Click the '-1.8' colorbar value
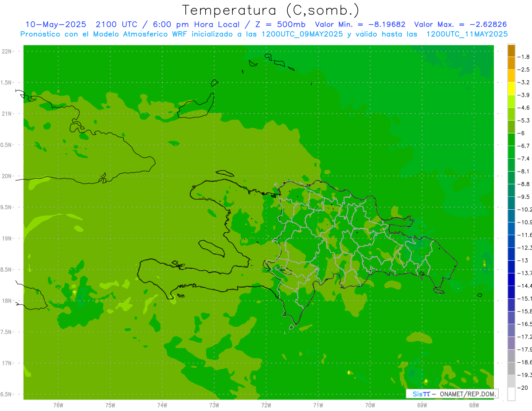Image resolution: width=532 pixels, height=411 pixels. [x=524, y=57]
